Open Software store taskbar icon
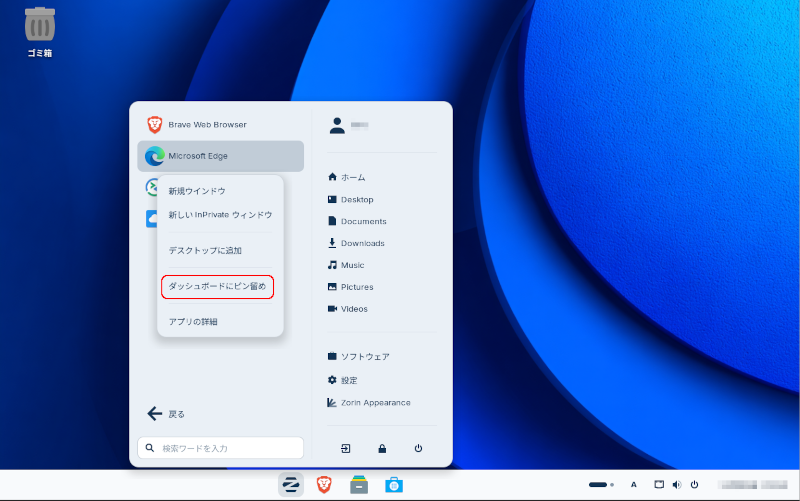Screen dimensions: 800x501 pyautogui.click(x=394, y=485)
